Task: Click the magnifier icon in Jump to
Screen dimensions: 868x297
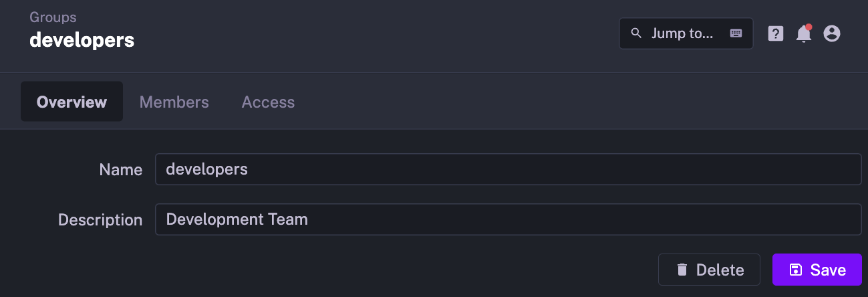Action: [637, 33]
